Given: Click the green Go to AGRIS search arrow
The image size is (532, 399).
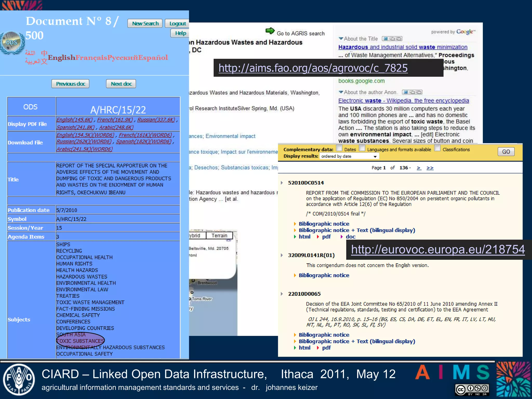Looking at the screenshot, I should point(270,31).
